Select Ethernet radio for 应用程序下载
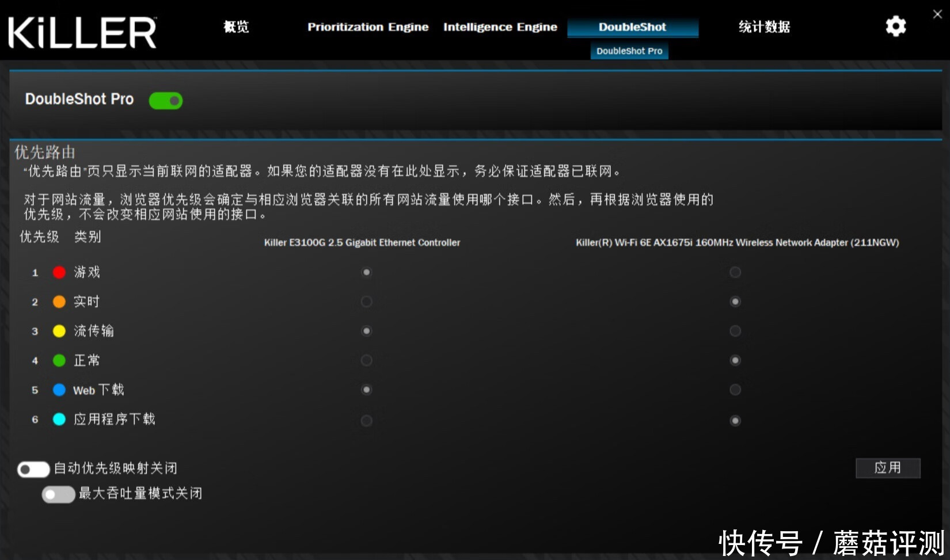The width and height of the screenshot is (950, 560). pos(366,421)
